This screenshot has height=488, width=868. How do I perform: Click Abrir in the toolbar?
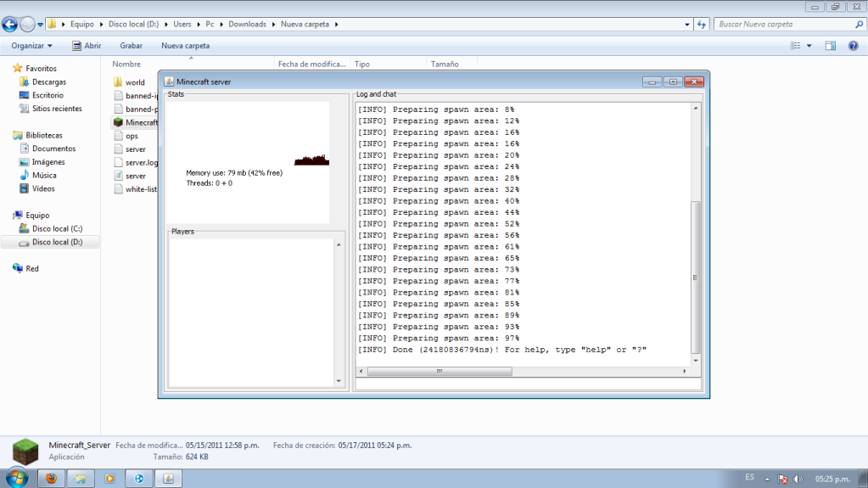pos(87,46)
